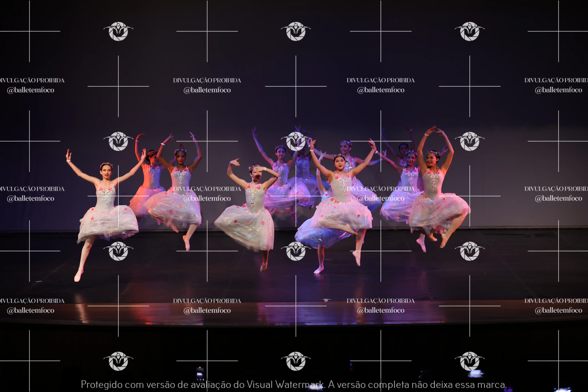Click the 'Visual Watermark' words in bottom caption
This screenshot has height=392, width=588.
[x=285, y=384]
